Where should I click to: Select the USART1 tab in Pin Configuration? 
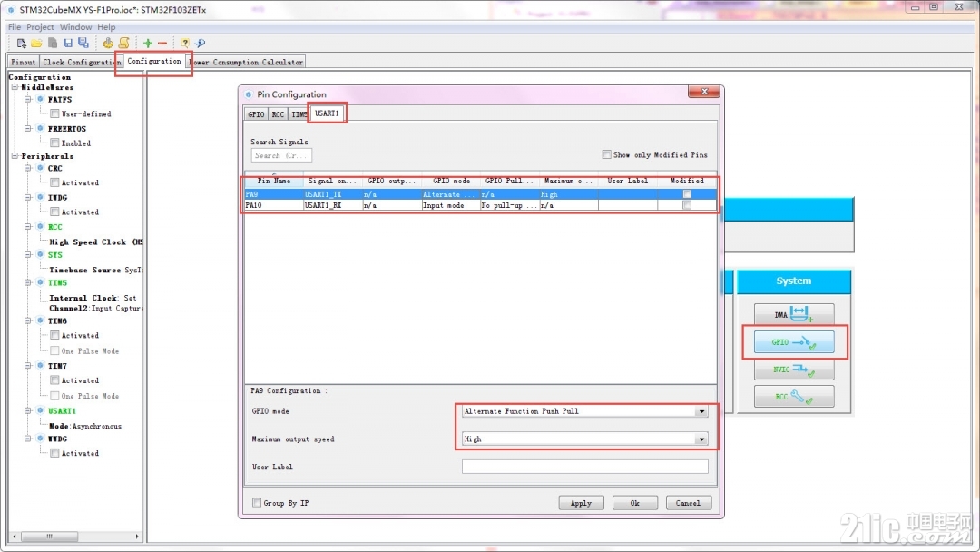(327, 113)
